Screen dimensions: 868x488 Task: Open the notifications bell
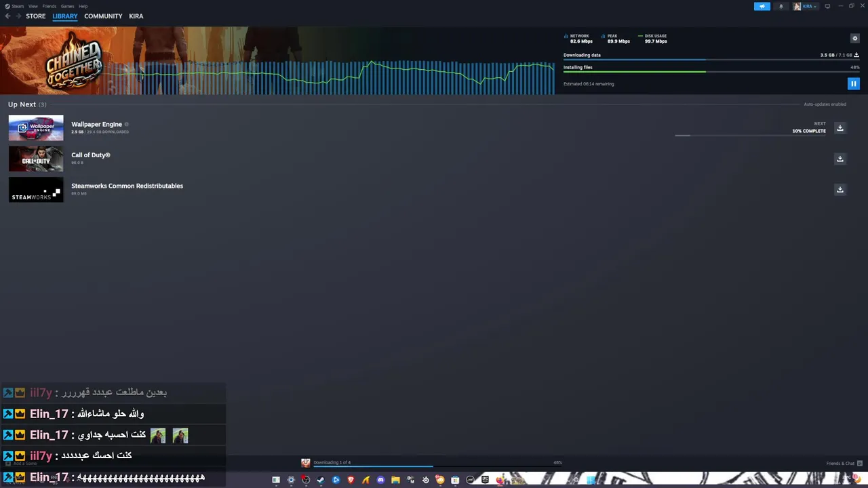click(781, 6)
